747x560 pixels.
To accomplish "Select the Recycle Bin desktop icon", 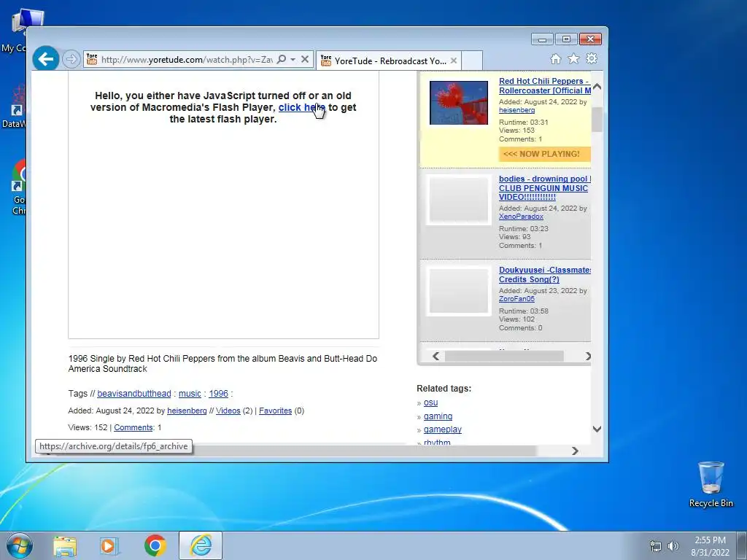I will pyautogui.click(x=711, y=484).
